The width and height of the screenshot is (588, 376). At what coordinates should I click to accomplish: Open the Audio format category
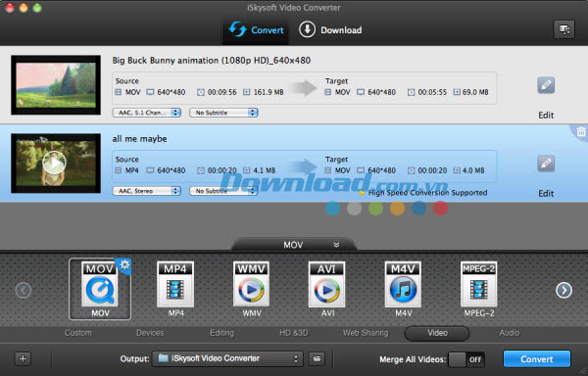[510, 333]
